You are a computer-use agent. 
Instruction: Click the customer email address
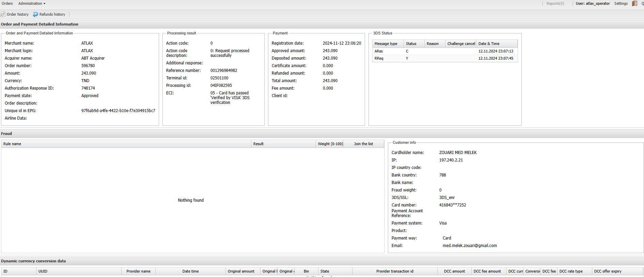click(x=469, y=246)
